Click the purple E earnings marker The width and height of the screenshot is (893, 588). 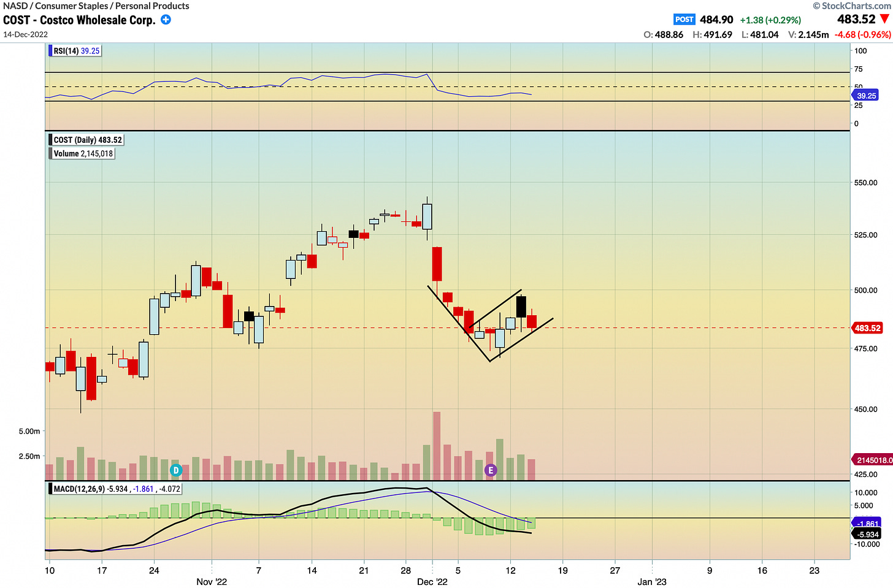click(x=491, y=470)
